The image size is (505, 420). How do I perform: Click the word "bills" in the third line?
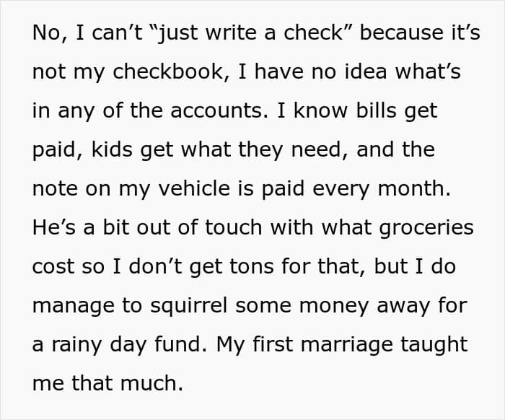click(x=376, y=111)
